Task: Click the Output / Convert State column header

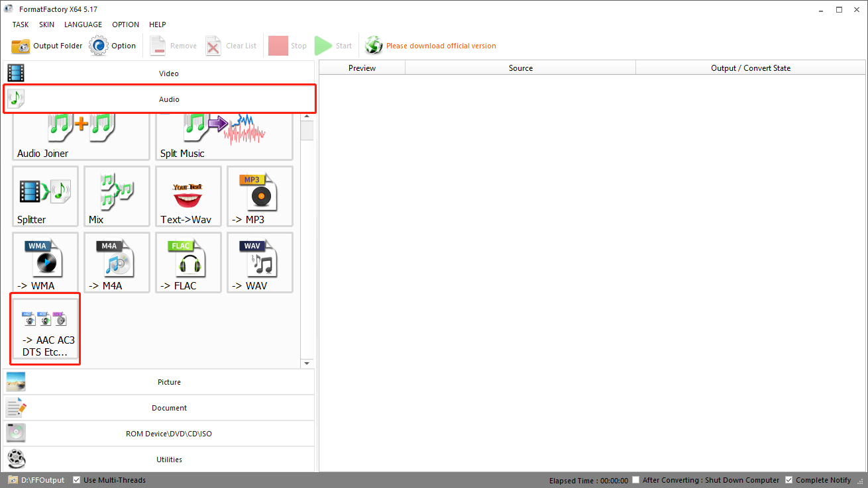Action: click(751, 68)
